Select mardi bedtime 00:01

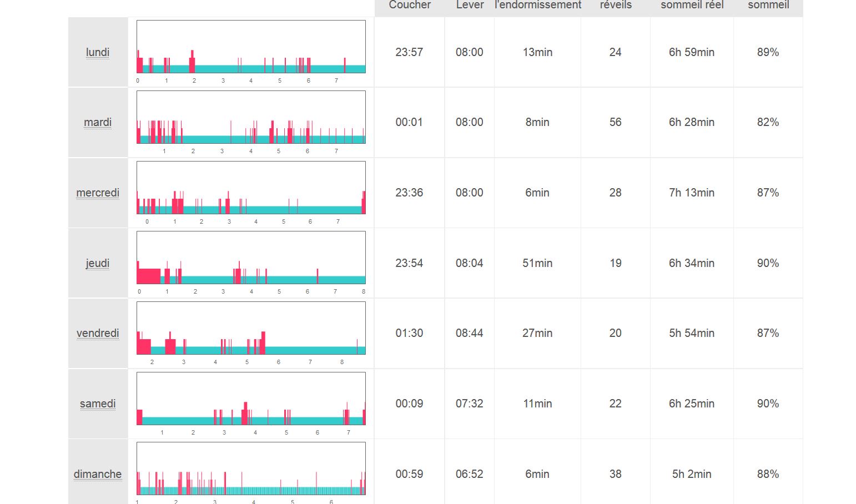(409, 122)
